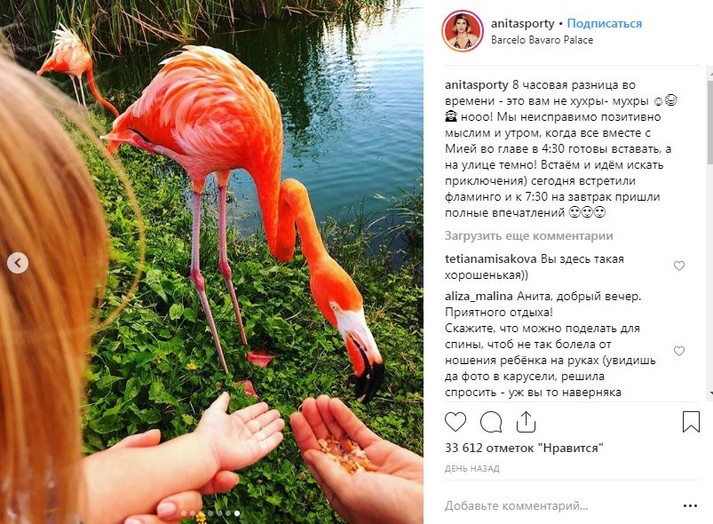Go to the previous photo with the left arrow
The width and height of the screenshot is (713, 524).
(x=18, y=263)
